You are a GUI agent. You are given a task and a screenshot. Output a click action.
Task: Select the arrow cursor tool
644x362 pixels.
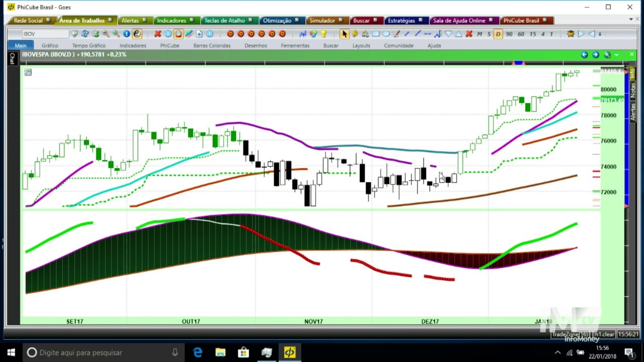[344, 34]
